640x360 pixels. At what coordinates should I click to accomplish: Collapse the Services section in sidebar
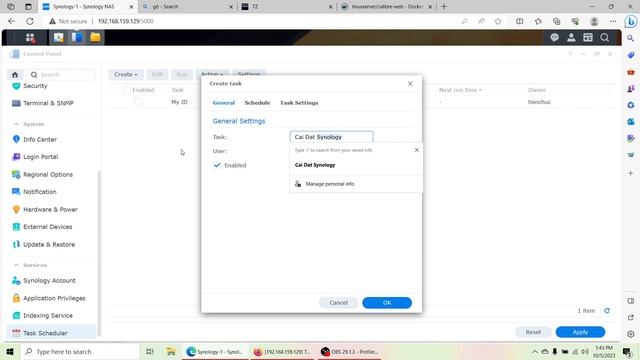click(16, 265)
